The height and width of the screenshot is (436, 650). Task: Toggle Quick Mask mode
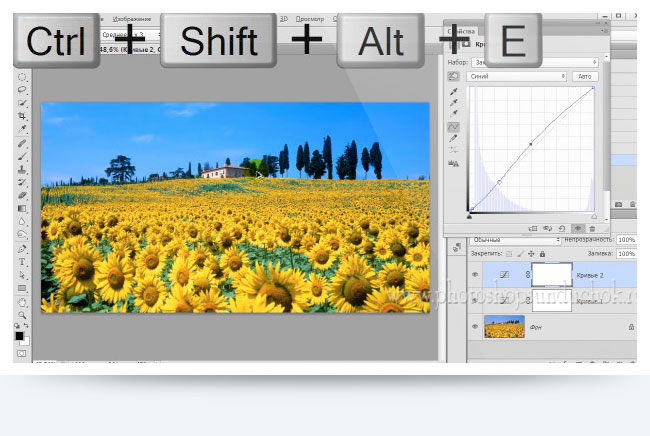pos(22,354)
